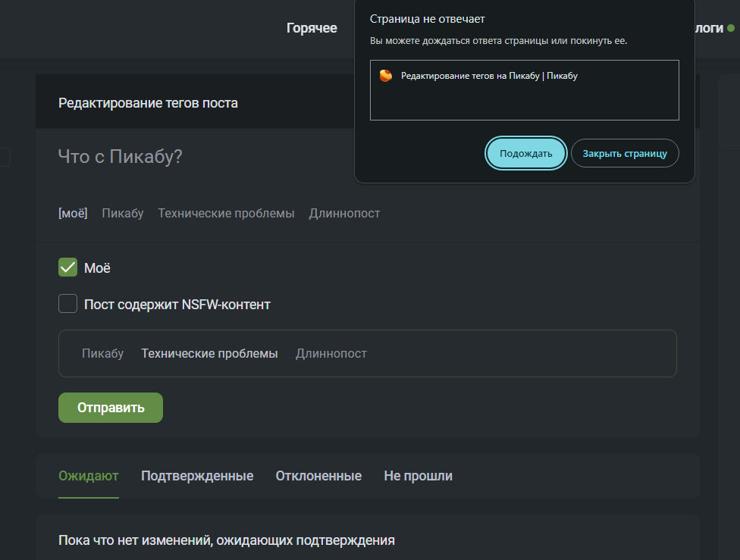Click the Технические проблемы tag below the post title
The image size is (740, 560).
pyautogui.click(x=226, y=213)
